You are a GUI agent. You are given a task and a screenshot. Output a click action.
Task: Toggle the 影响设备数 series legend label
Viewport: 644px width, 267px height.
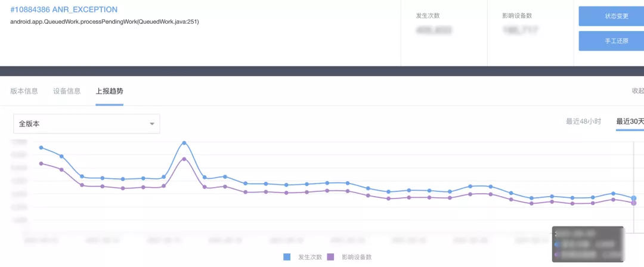pyautogui.click(x=357, y=257)
